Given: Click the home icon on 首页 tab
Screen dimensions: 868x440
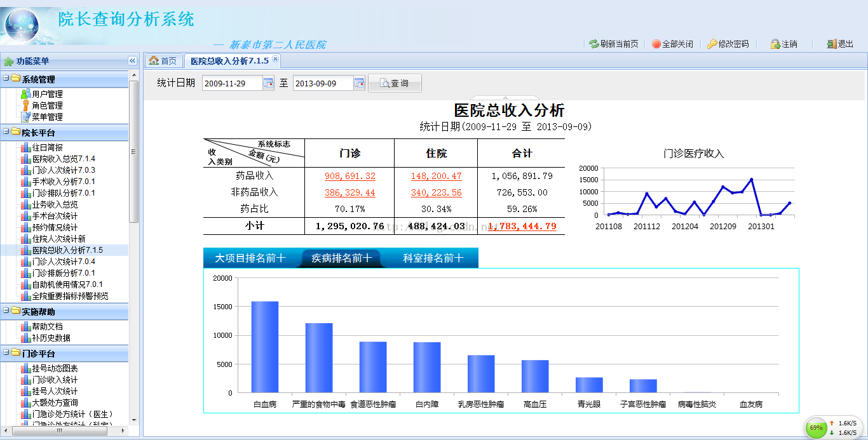Looking at the screenshot, I should pyautogui.click(x=153, y=60).
